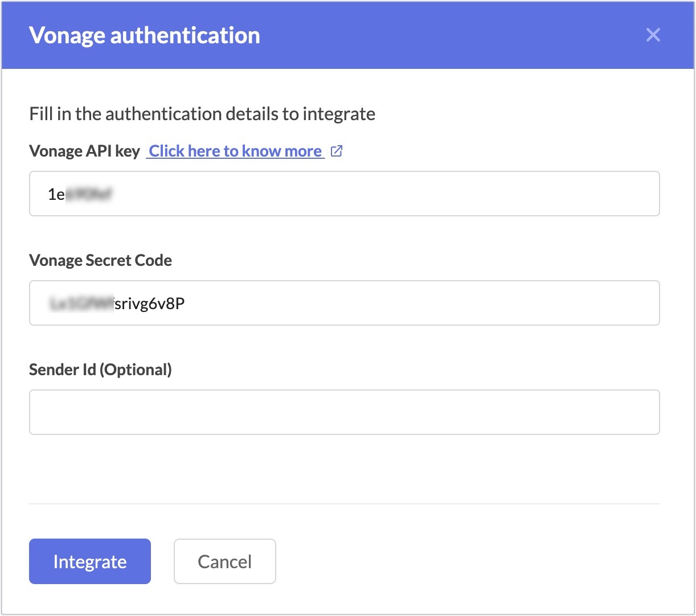Click the Vonage API key label
The height and width of the screenshot is (616, 696).
(84, 151)
